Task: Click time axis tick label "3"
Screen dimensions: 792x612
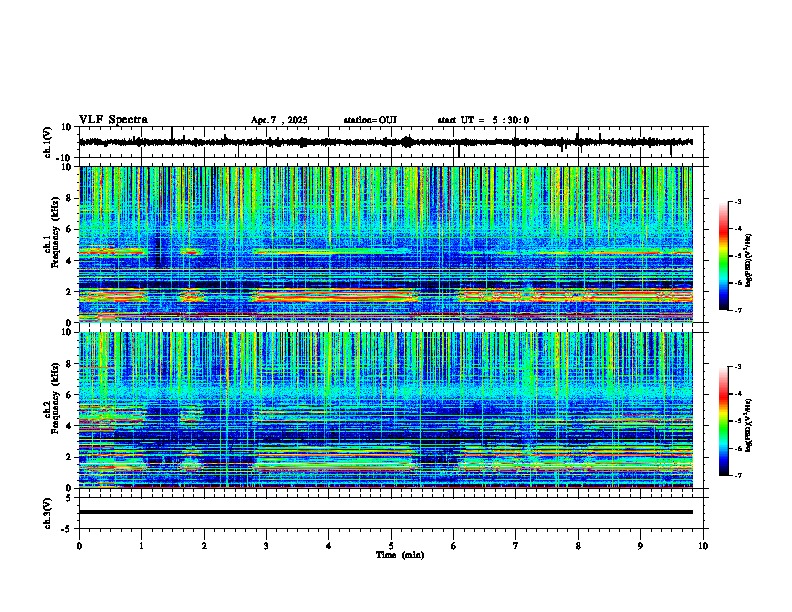Action: tap(266, 546)
